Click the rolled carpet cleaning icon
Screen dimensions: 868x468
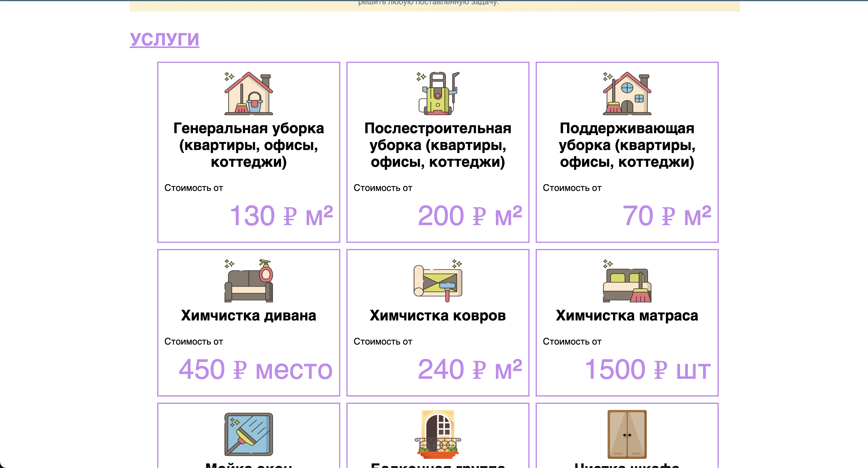coord(438,280)
